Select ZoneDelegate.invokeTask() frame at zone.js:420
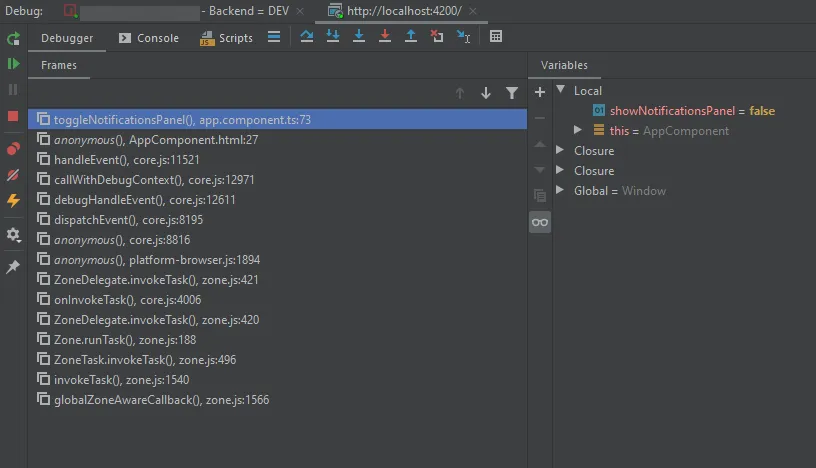The height and width of the screenshot is (468, 816). pos(277,320)
